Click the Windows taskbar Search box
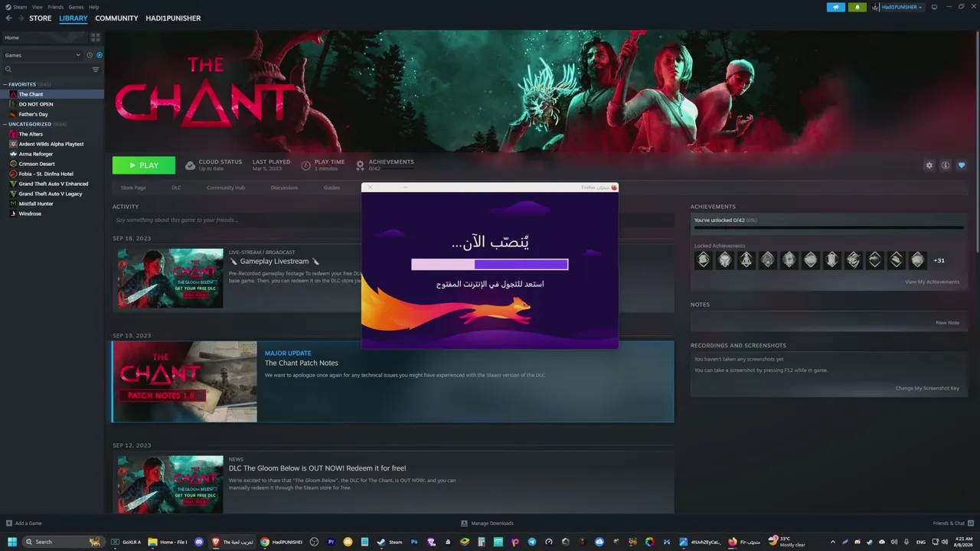 [x=64, y=542]
